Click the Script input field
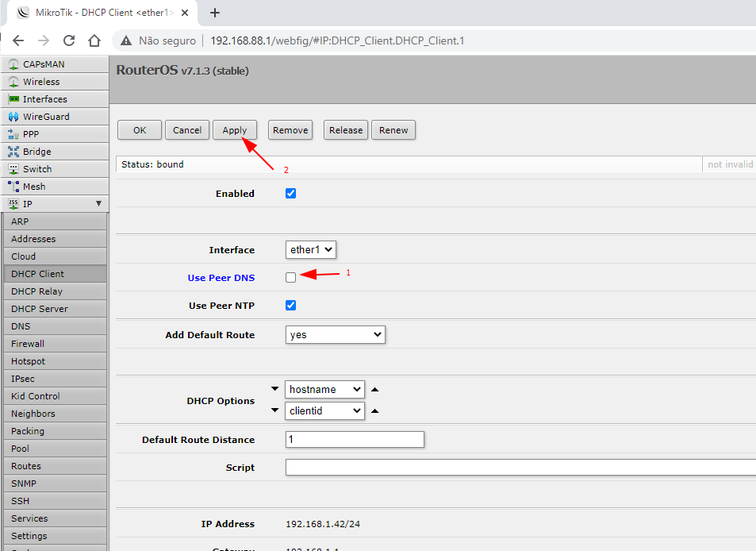The height and width of the screenshot is (551, 756). pyautogui.click(x=520, y=467)
